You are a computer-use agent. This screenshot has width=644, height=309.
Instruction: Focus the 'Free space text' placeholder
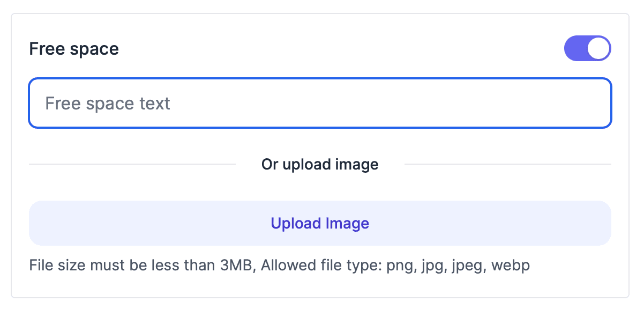[x=108, y=104]
